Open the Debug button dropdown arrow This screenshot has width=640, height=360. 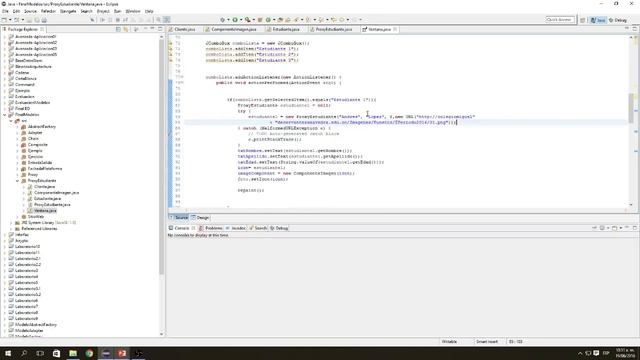coord(228,20)
